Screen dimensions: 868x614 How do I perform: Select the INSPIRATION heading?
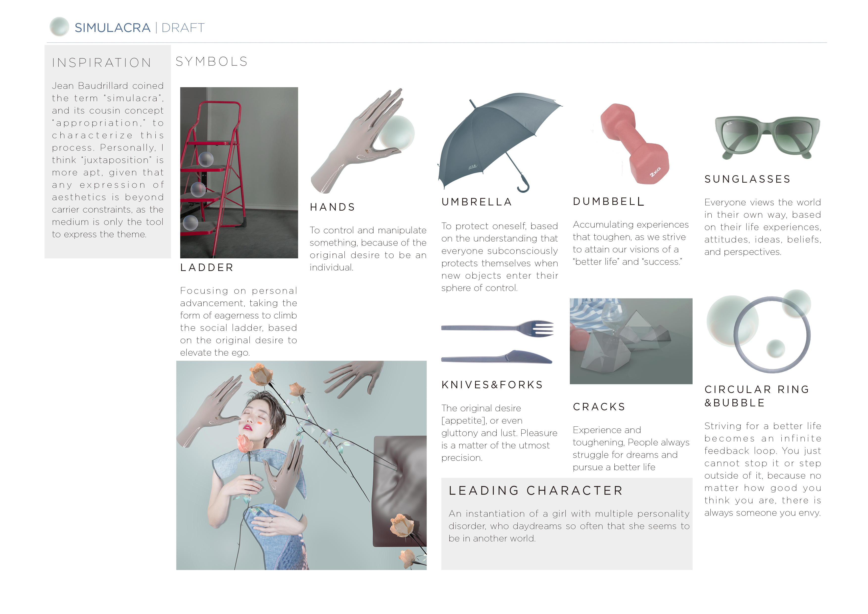click(102, 63)
